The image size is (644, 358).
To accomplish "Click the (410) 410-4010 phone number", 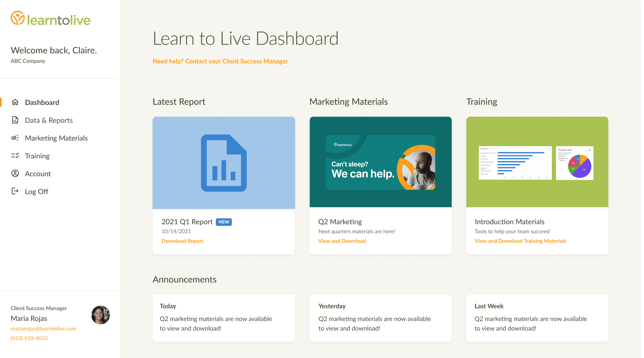I will [29, 338].
